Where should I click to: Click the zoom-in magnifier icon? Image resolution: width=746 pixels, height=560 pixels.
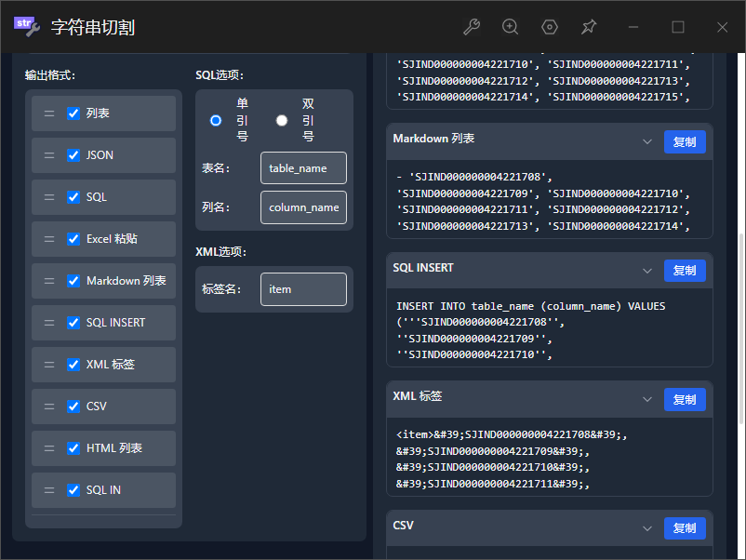click(510, 27)
